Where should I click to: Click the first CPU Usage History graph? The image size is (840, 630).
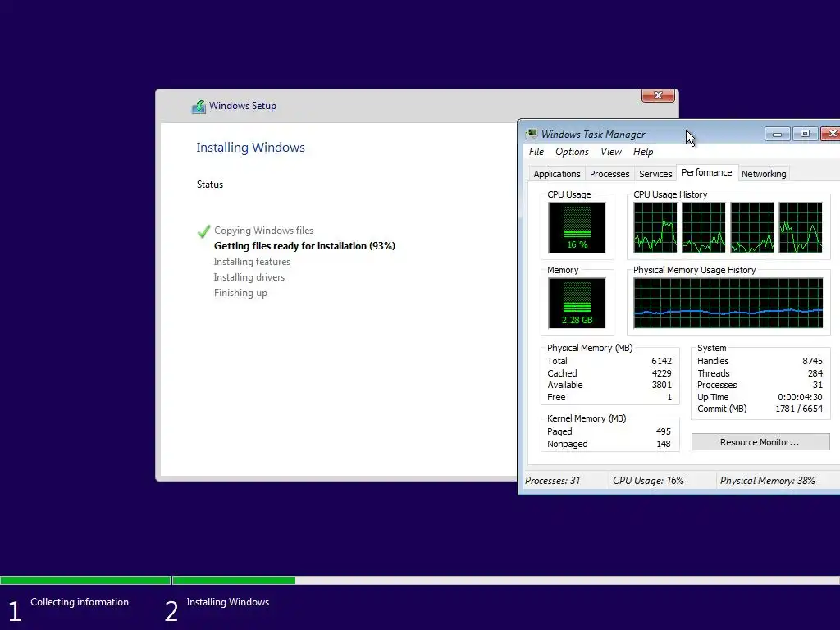pos(655,228)
